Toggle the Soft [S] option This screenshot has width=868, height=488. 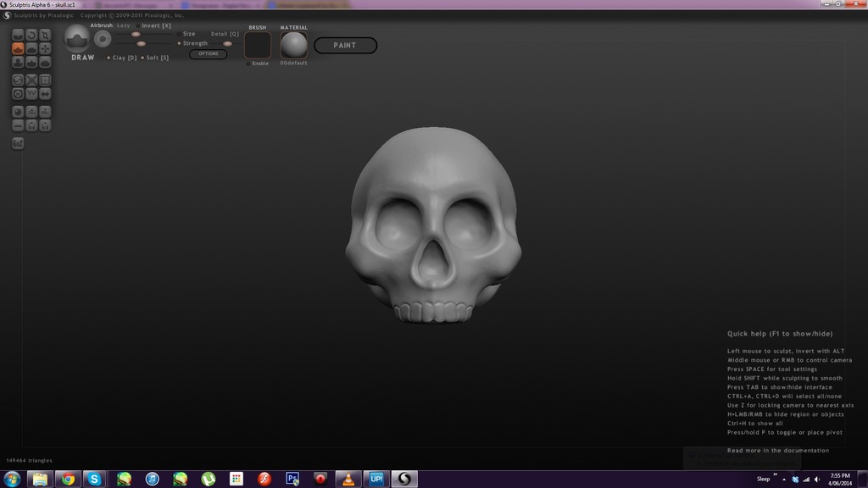154,58
